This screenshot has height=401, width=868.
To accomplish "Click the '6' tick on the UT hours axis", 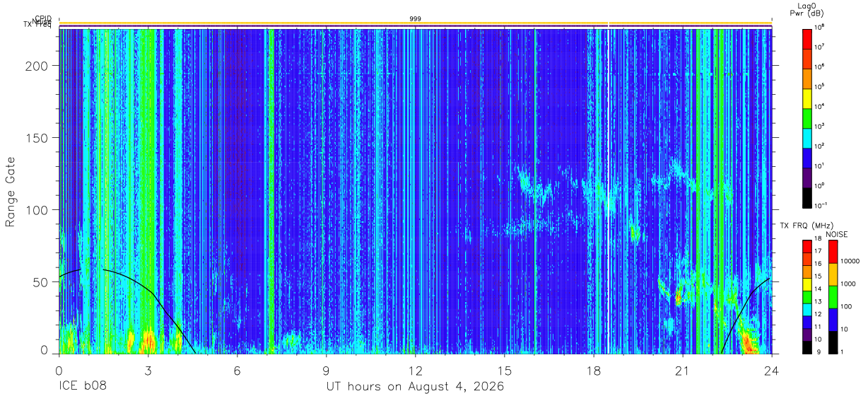I will click(x=237, y=369).
